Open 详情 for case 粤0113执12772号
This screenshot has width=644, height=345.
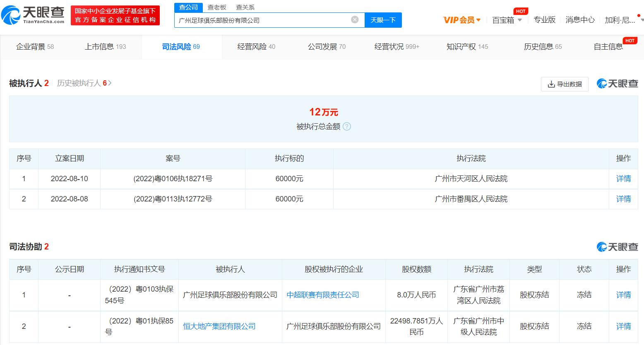coord(623,199)
